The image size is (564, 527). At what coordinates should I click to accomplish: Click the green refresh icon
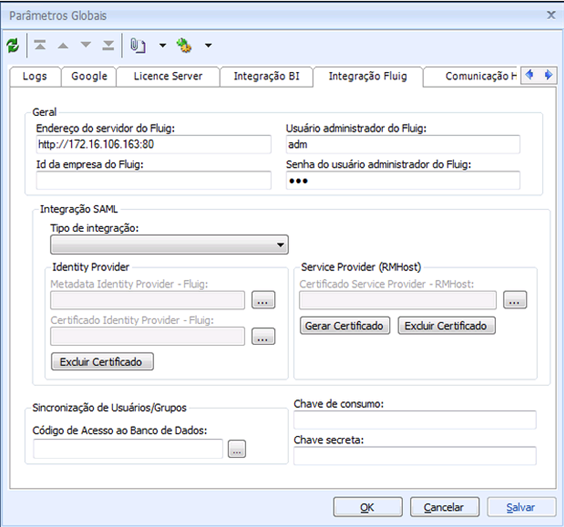click(13, 46)
